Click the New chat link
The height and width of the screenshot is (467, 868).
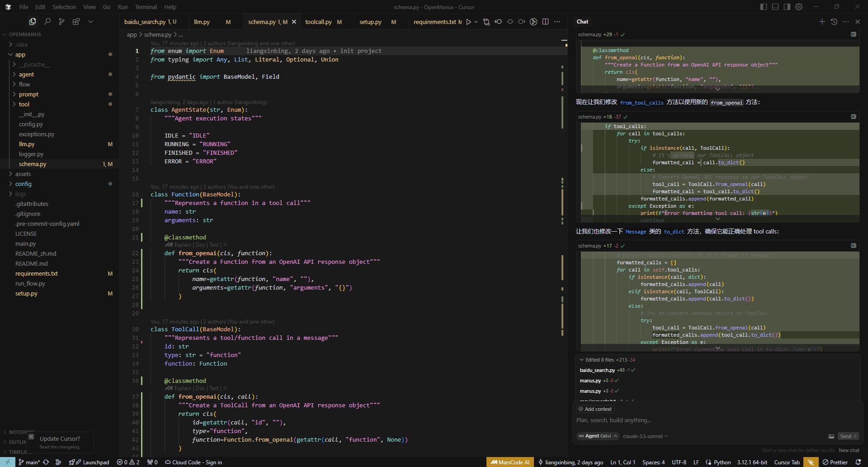849,450
